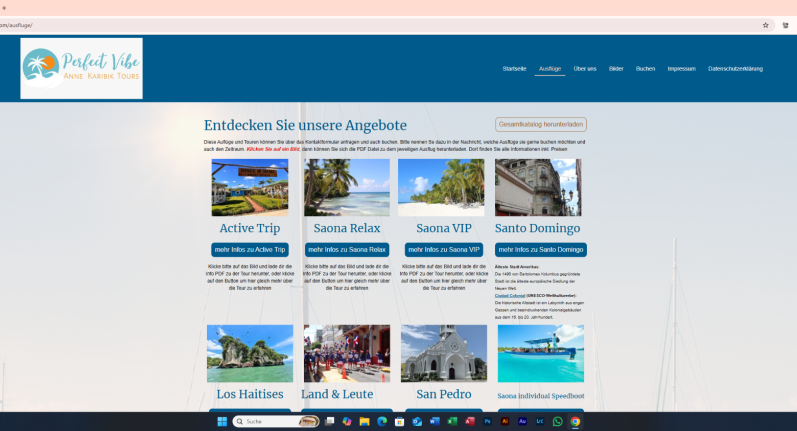The width and height of the screenshot is (797, 431).
Task: Open the Datenschutzerklärung page
Action: (x=735, y=69)
